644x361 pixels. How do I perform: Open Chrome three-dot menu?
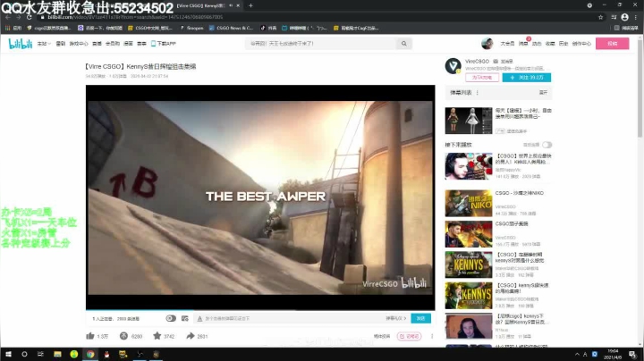(x=636, y=17)
